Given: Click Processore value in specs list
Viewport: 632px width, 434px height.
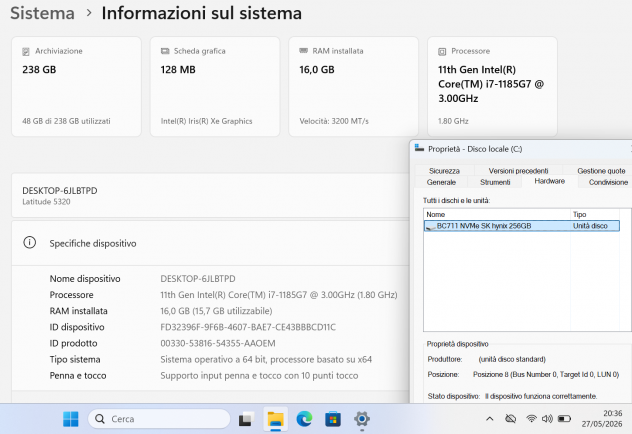Looking at the screenshot, I should pos(279,295).
